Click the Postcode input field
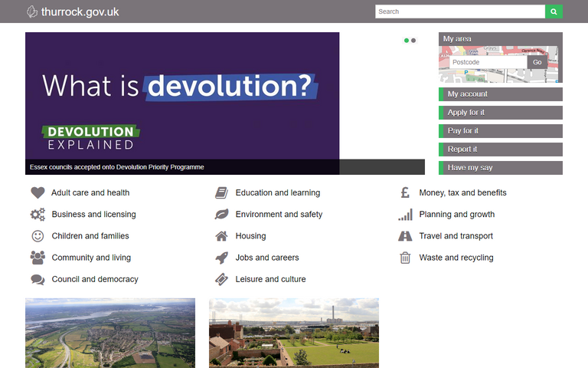Image resolution: width=588 pixels, height=368 pixels. [486, 62]
